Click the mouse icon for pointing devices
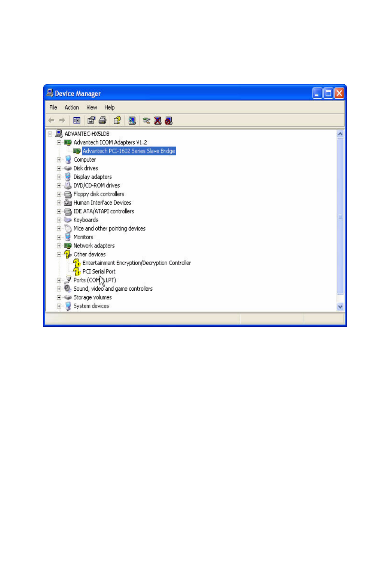This screenshot has height=588, width=392. (68, 229)
